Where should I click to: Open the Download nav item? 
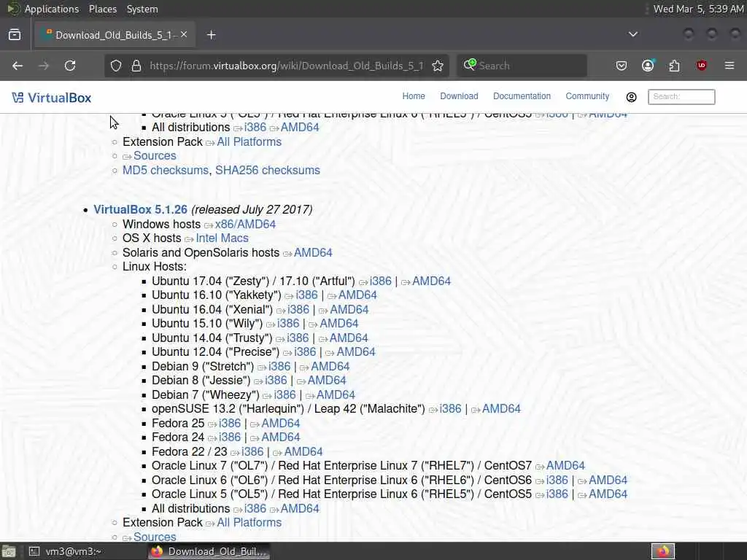click(459, 96)
